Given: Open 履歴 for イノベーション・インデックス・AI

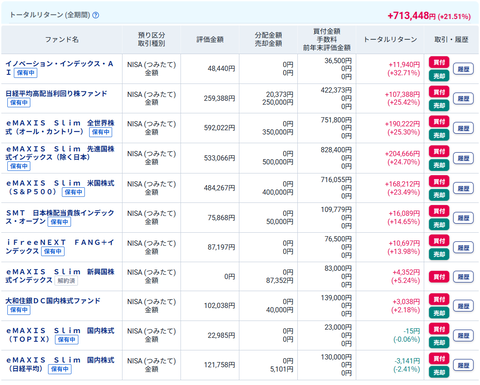Looking at the screenshot, I should pos(463,69).
